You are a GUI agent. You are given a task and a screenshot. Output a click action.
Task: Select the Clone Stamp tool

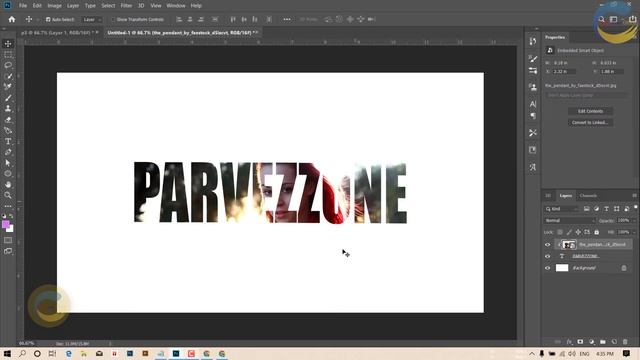click(x=8, y=109)
